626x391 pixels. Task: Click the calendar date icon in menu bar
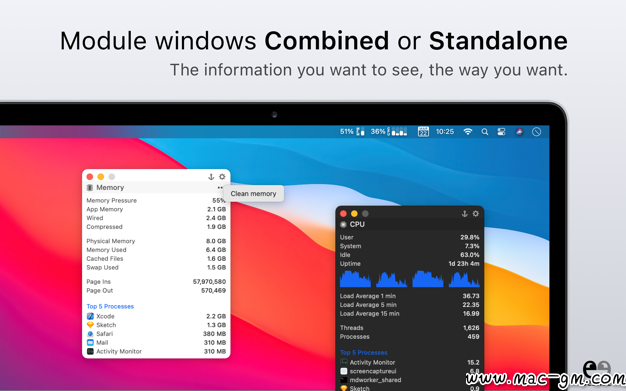[423, 131]
